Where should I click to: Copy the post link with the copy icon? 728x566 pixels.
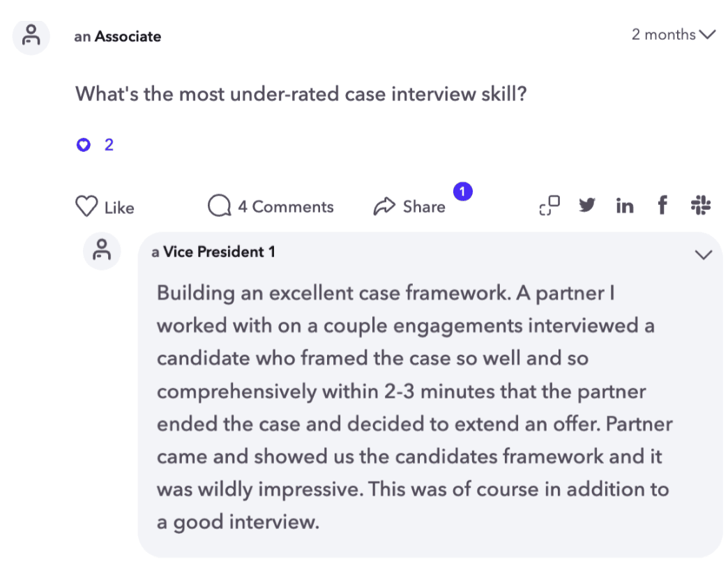pyautogui.click(x=549, y=206)
